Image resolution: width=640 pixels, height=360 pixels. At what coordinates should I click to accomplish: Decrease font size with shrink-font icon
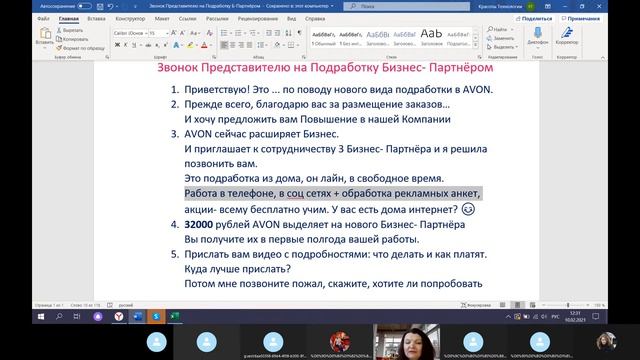click(x=182, y=33)
